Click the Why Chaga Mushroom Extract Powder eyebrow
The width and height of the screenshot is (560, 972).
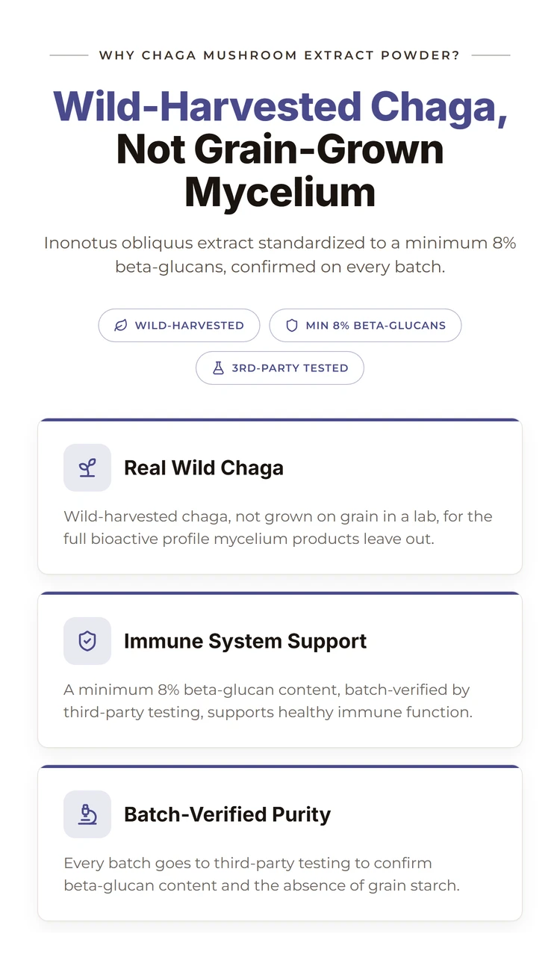[280, 55]
